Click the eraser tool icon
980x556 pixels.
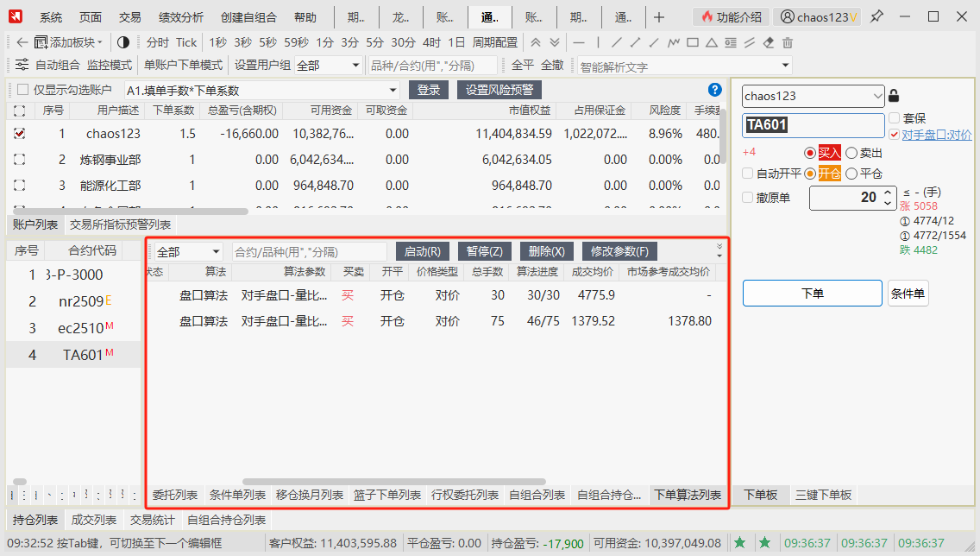(x=769, y=42)
